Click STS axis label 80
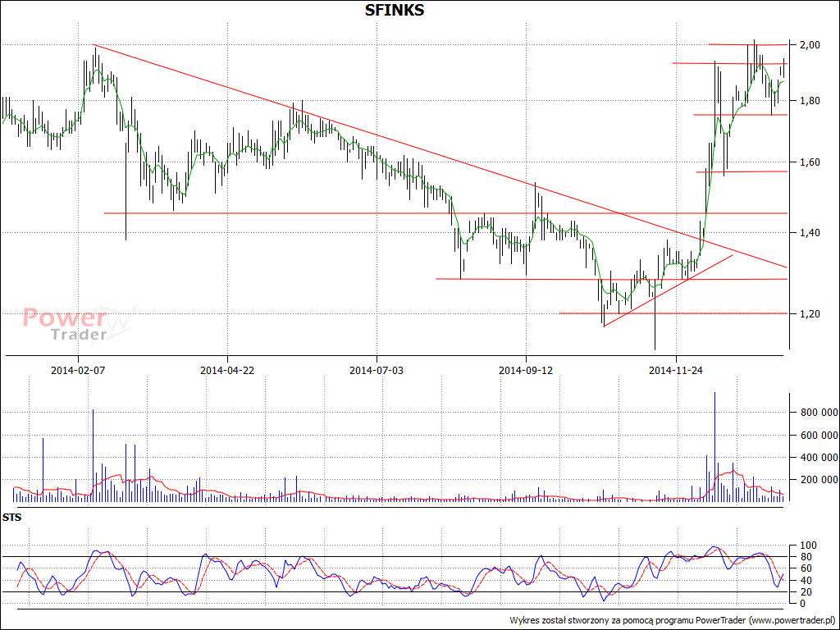This screenshot has width=840, height=630. 806,557
